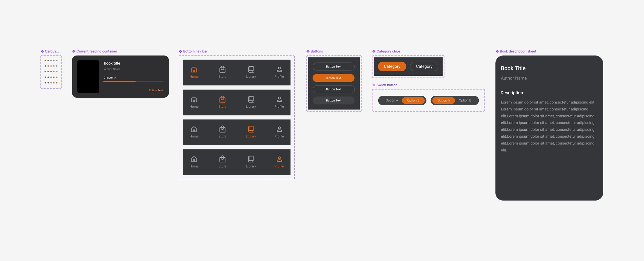The width and height of the screenshot is (644, 261).
Task: Select the orange Category chip
Action: [x=392, y=66]
